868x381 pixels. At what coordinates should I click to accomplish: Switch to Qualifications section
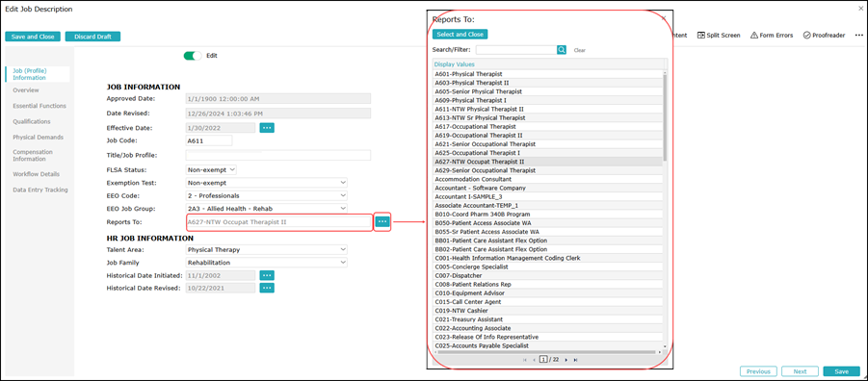point(32,121)
